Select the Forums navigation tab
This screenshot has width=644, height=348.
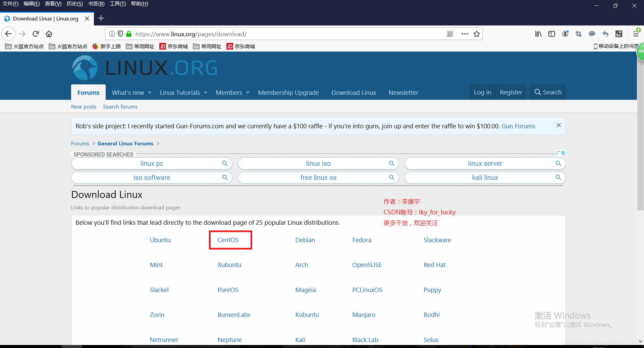(89, 92)
